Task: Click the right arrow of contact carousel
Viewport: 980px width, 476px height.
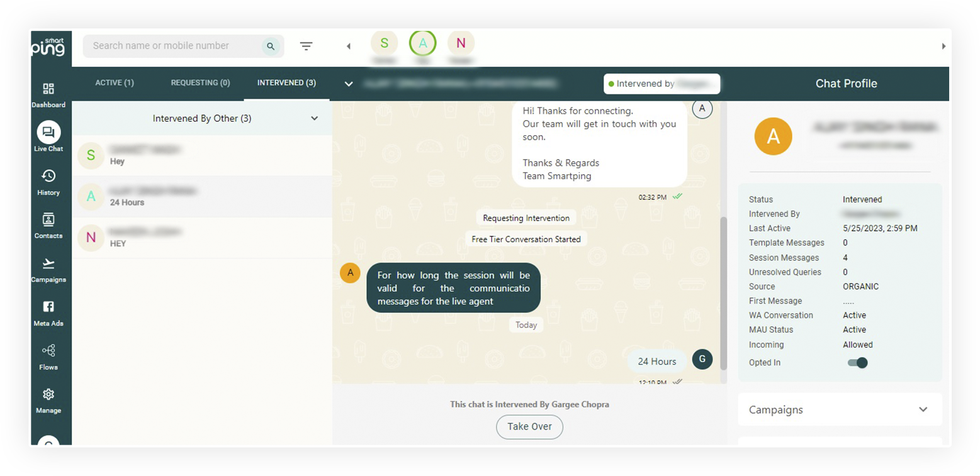Action: tap(943, 46)
